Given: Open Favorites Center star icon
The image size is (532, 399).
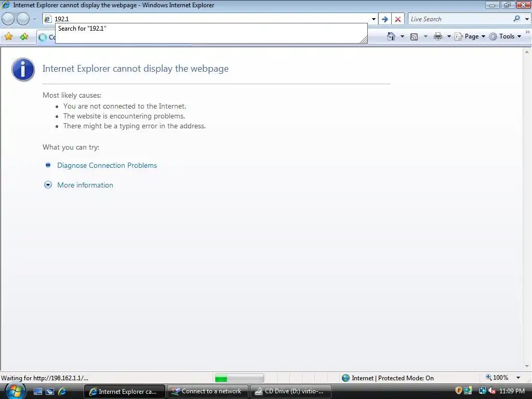Looking at the screenshot, I should coord(9,37).
